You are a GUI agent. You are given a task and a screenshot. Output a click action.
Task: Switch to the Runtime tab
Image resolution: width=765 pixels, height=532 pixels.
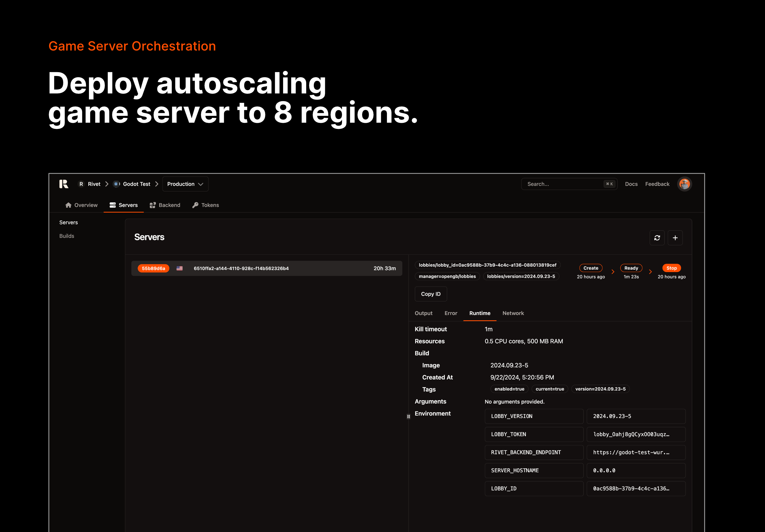(x=479, y=313)
